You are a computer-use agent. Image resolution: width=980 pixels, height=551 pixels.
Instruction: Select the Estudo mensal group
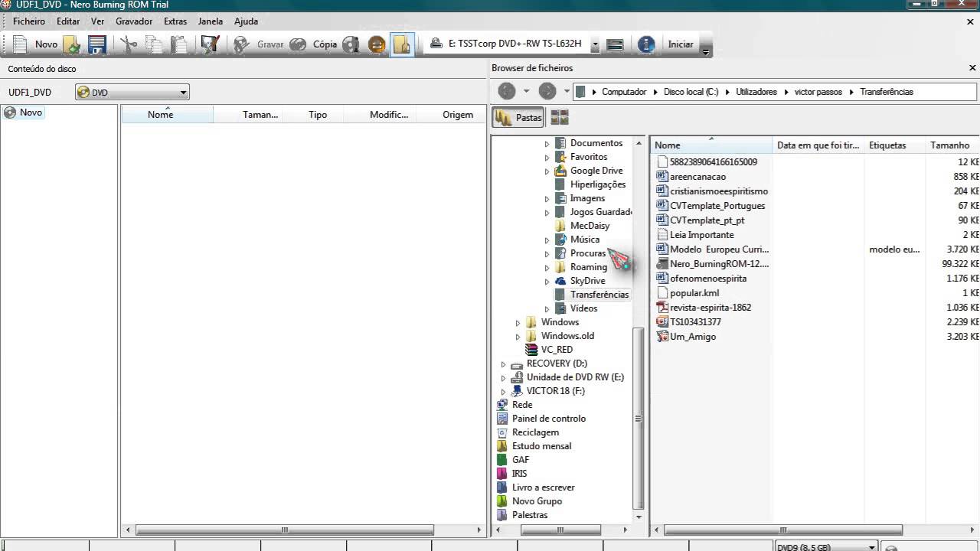coord(541,446)
